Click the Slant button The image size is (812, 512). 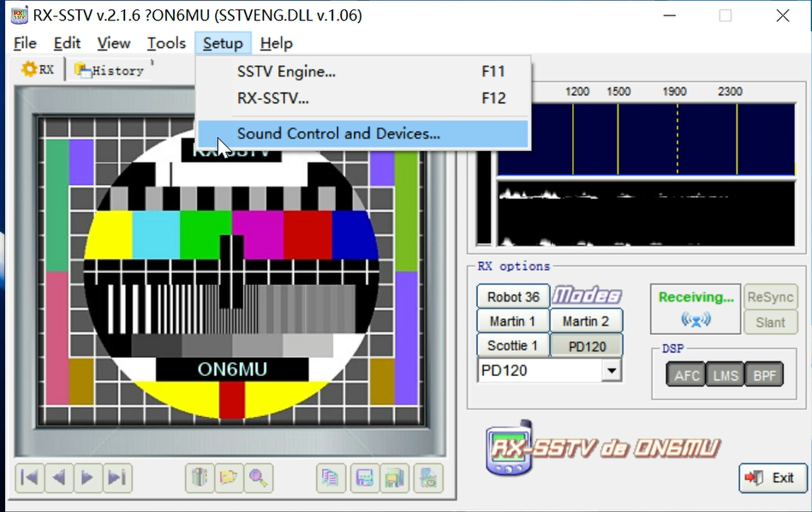click(770, 322)
